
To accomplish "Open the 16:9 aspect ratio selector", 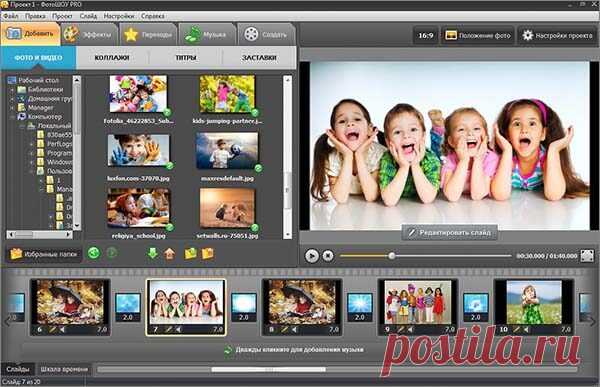I will click(426, 36).
